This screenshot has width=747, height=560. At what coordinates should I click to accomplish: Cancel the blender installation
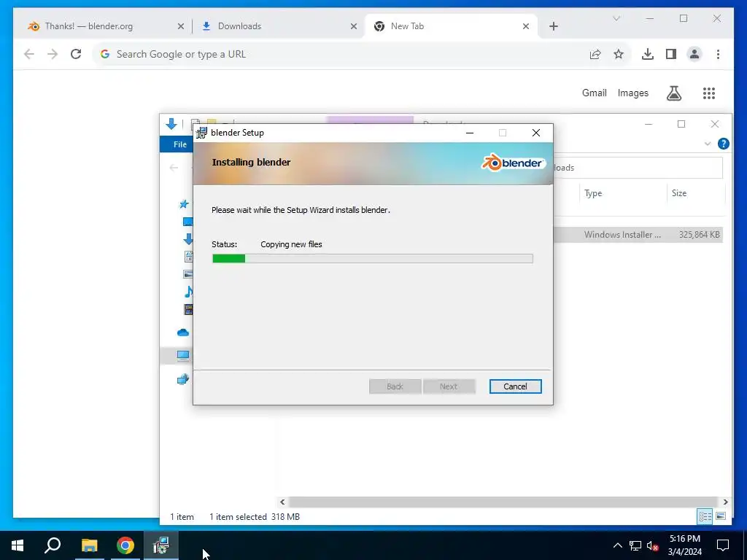515,386
